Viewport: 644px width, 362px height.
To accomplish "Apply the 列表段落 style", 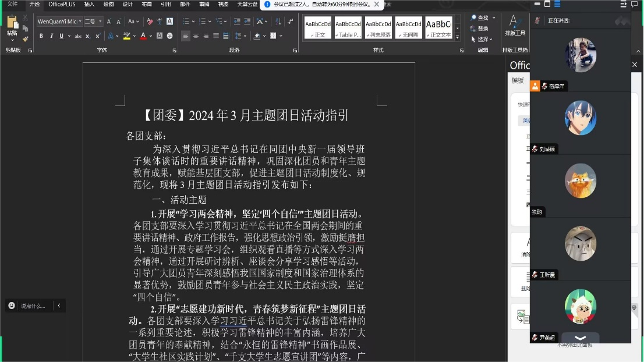I will pyautogui.click(x=378, y=28).
